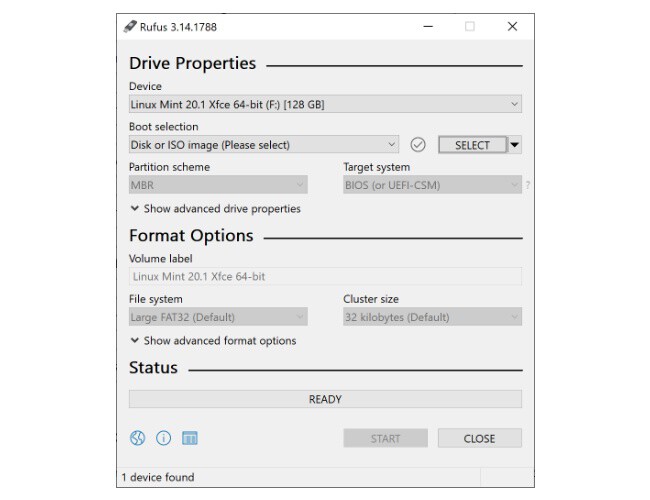Click the globe language icon
The height and width of the screenshot is (500, 650).
(x=138, y=438)
